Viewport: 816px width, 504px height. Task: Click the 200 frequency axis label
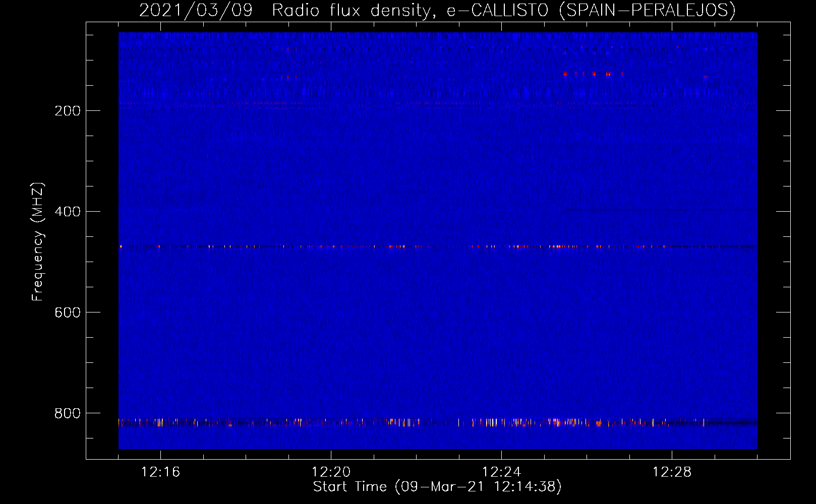(68, 111)
